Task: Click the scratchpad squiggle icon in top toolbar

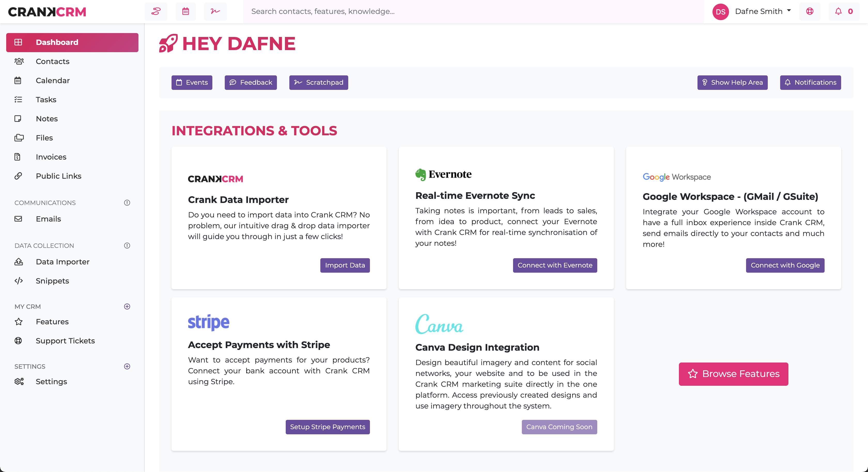Action: 215,11
